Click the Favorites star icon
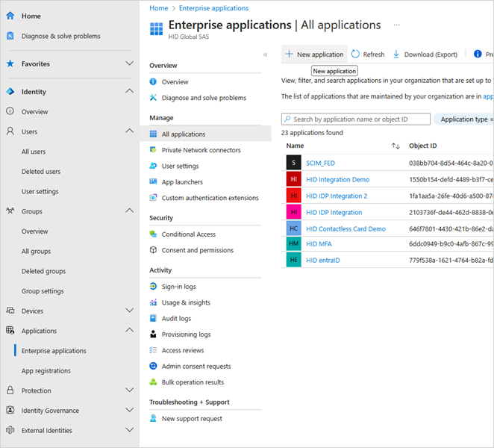The width and height of the screenshot is (494, 448). tap(10, 63)
